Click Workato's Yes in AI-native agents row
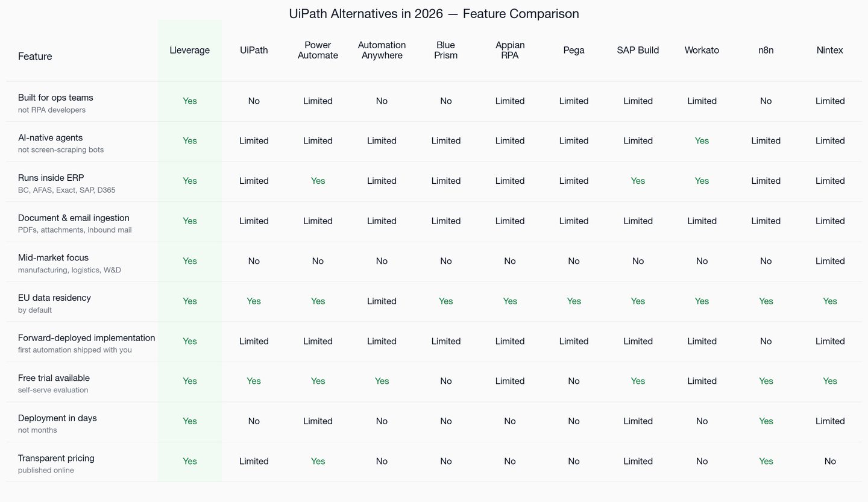Image resolution: width=868 pixels, height=502 pixels. (x=702, y=140)
